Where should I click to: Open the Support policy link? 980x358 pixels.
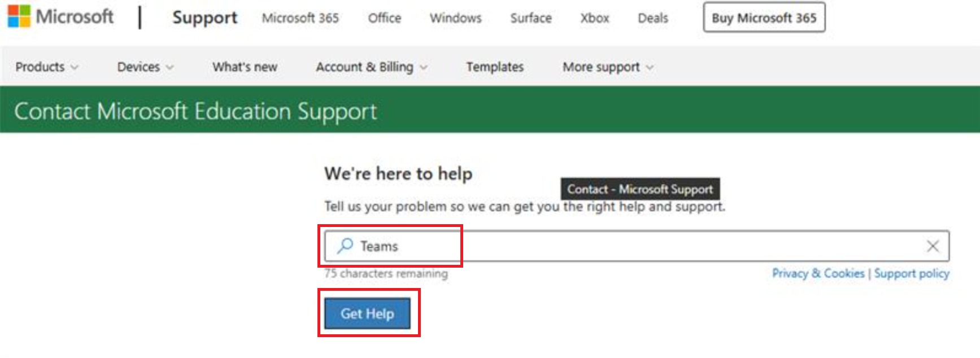point(912,273)
